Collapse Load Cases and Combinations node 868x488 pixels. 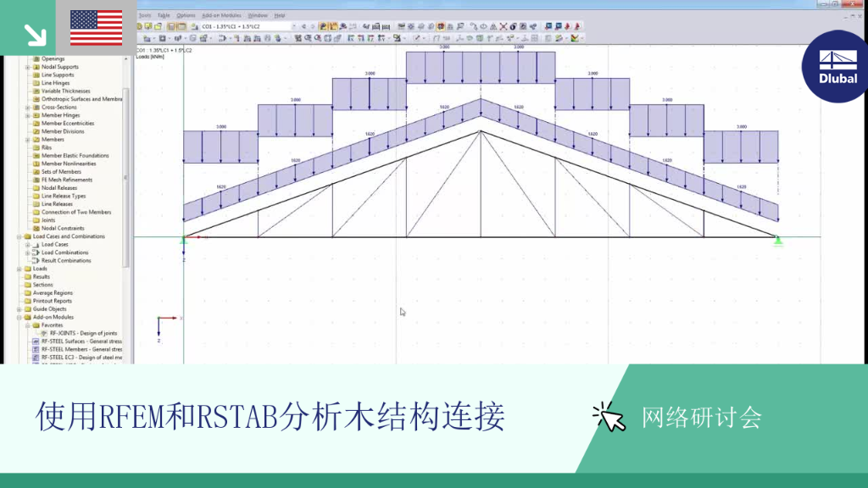pyautogui.click(x=19, y=236)
